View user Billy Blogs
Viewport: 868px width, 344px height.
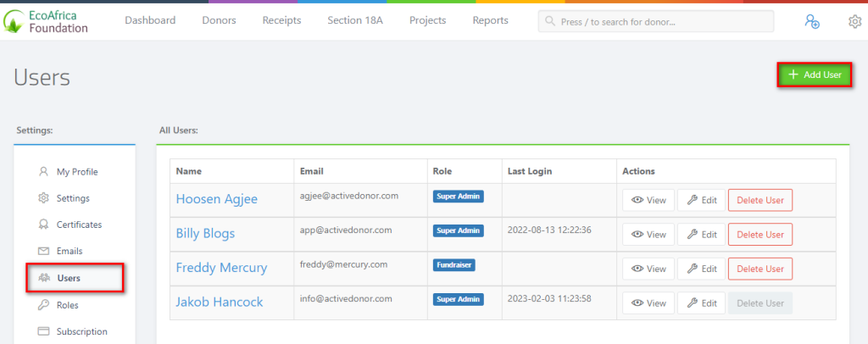pyautogui.click(x=648, y=235)
